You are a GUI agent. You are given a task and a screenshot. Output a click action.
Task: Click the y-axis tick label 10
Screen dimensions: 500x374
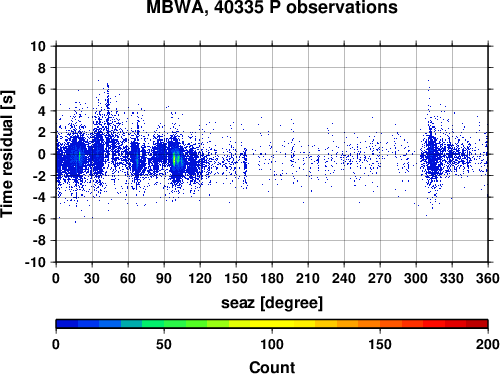point(38,46)
